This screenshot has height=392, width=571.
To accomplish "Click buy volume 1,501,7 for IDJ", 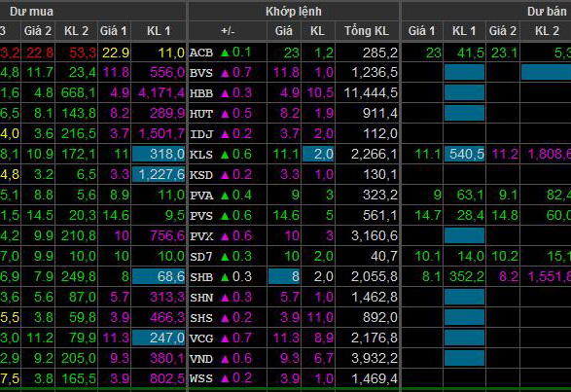I will tap(161, 133).
